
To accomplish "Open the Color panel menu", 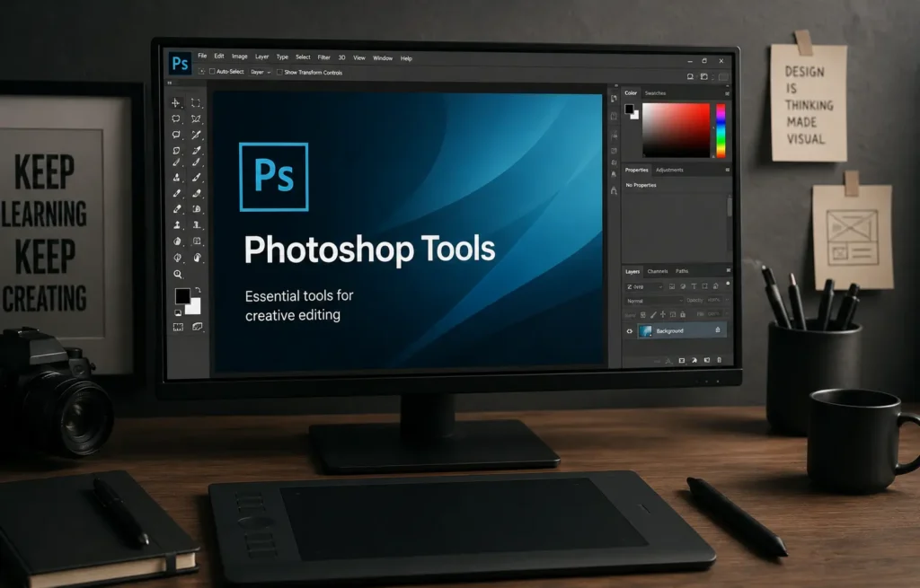I will click(727, 93).
